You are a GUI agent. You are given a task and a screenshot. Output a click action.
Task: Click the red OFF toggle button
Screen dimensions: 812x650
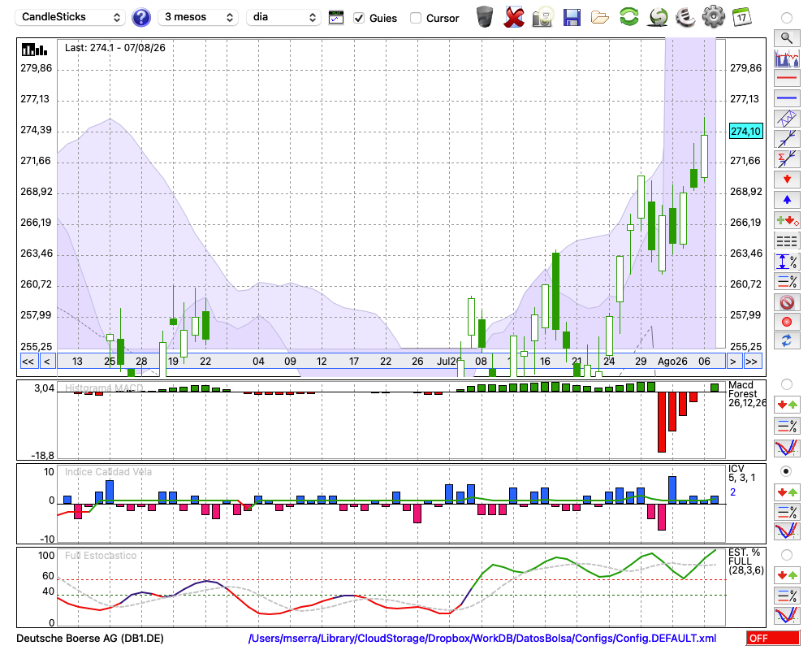773,638
